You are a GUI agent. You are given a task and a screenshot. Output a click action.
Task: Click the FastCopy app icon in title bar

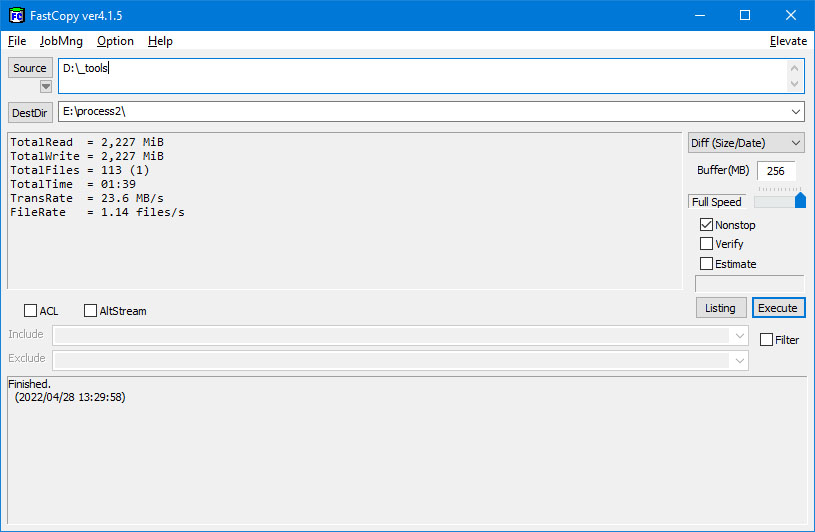tap(16, 16)
